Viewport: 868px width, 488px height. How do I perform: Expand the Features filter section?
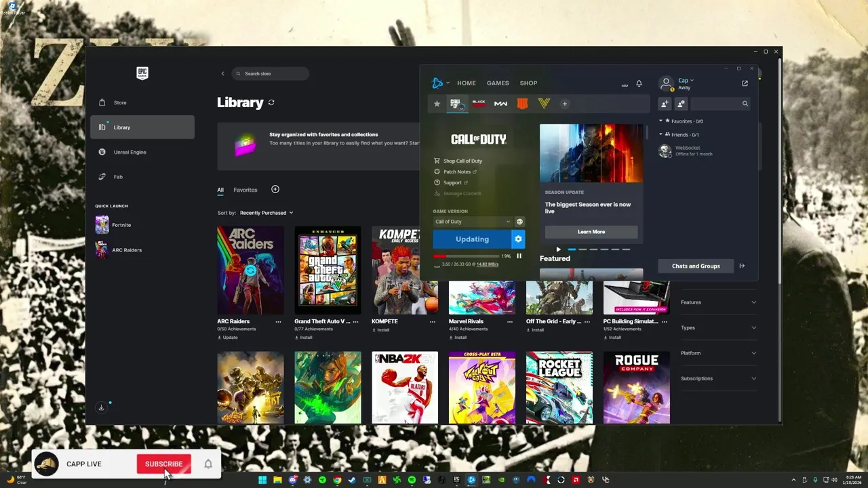pyautogui.click(x=719, y=302)
